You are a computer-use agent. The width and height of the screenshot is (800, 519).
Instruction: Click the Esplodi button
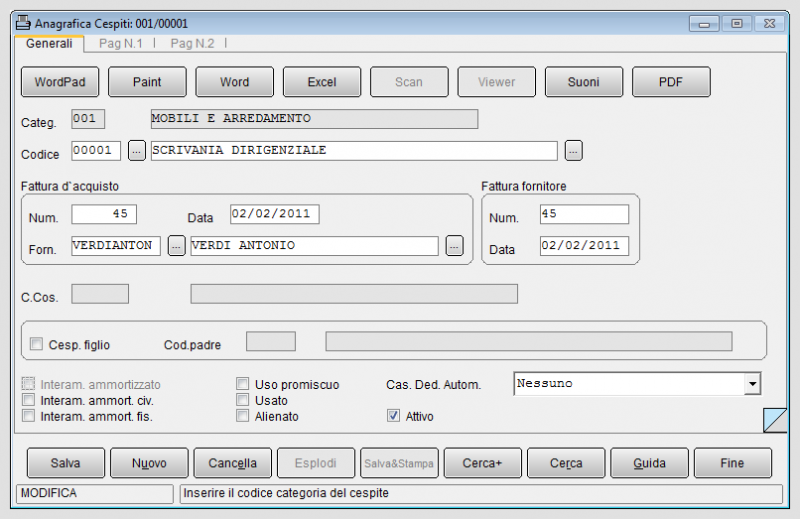316,463
